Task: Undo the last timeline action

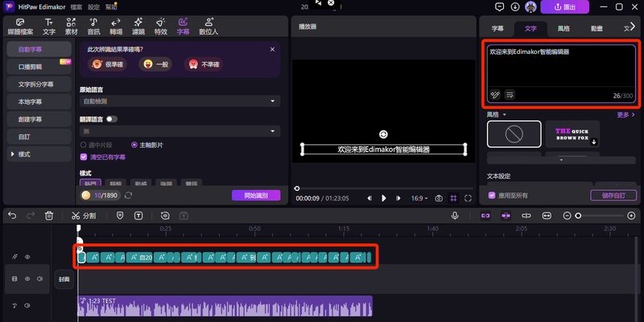Action: [x=12, y=216]
